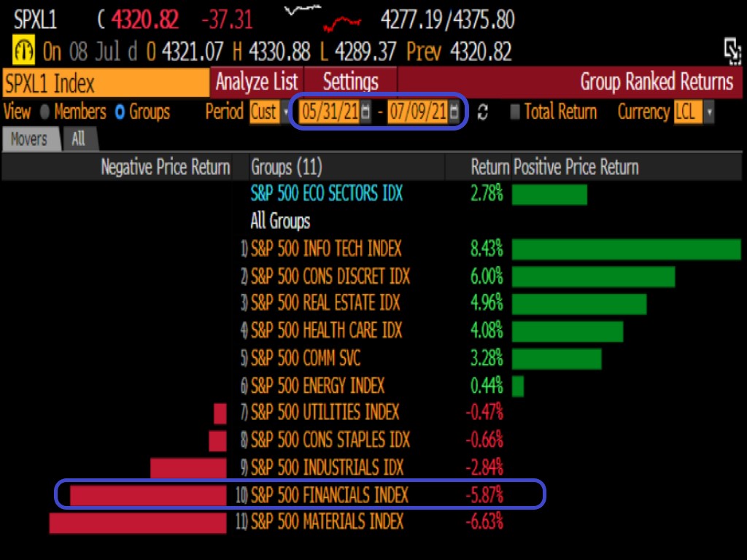The image size is (747, 560).
Task: Click the 0.44% return value
Action: [487, 386]
